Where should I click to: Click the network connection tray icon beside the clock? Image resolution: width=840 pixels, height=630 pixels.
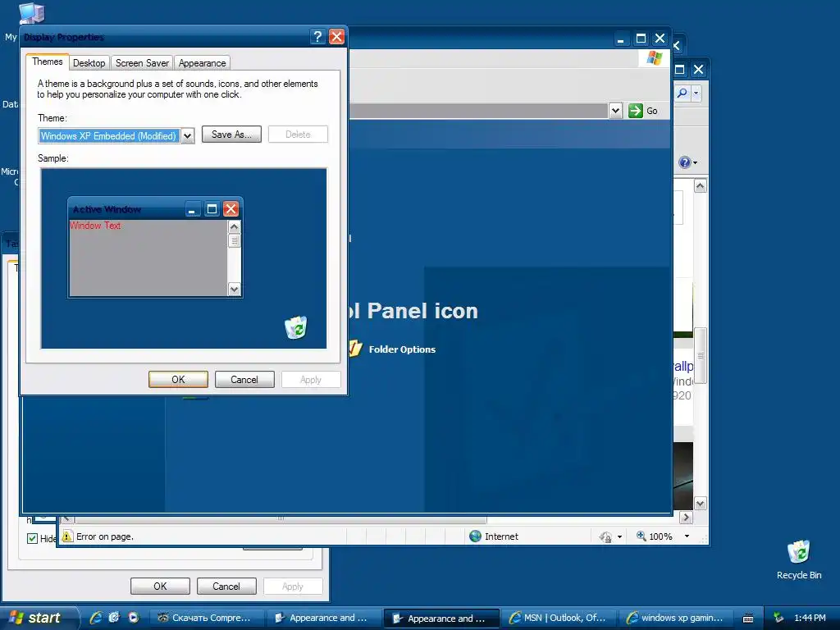click(778, 618)
